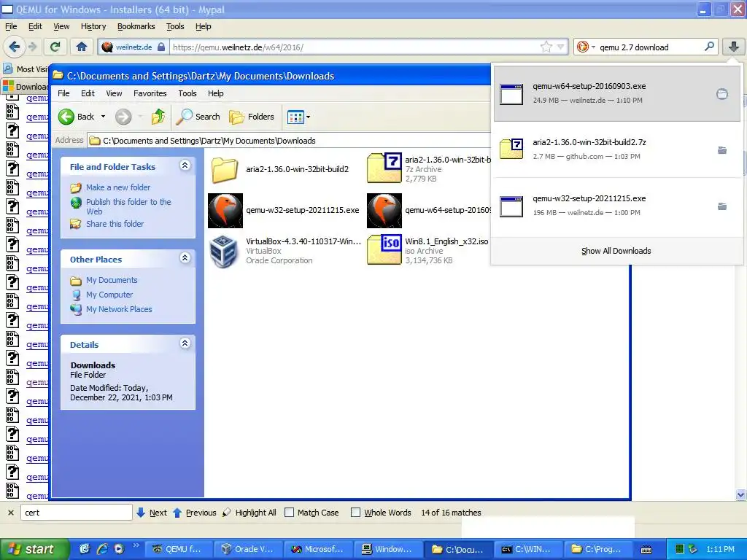This screenshot has height=560, width=747.
Task: Click the search magnifier in browser search box
Action: [x=709, y=47]
